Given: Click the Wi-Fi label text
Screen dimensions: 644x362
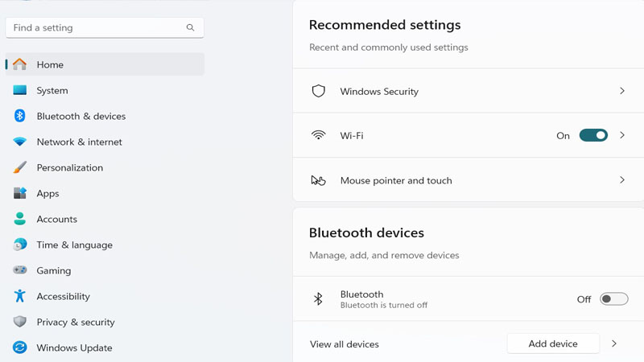Looking at the screenshot, I should (x=352, y=135).
